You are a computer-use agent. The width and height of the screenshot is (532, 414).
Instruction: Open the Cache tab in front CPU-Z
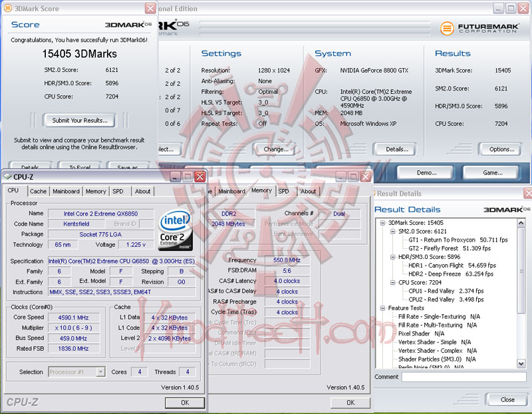(x=38, y=191)
